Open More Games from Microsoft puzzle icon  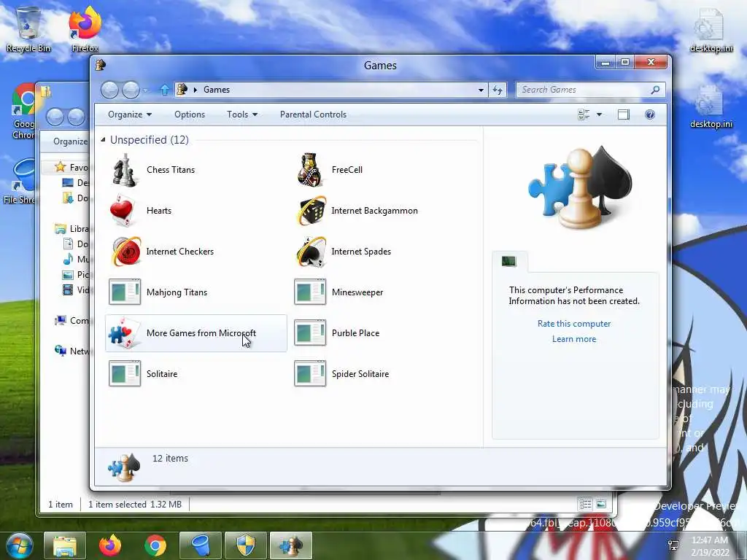point(124,332)
